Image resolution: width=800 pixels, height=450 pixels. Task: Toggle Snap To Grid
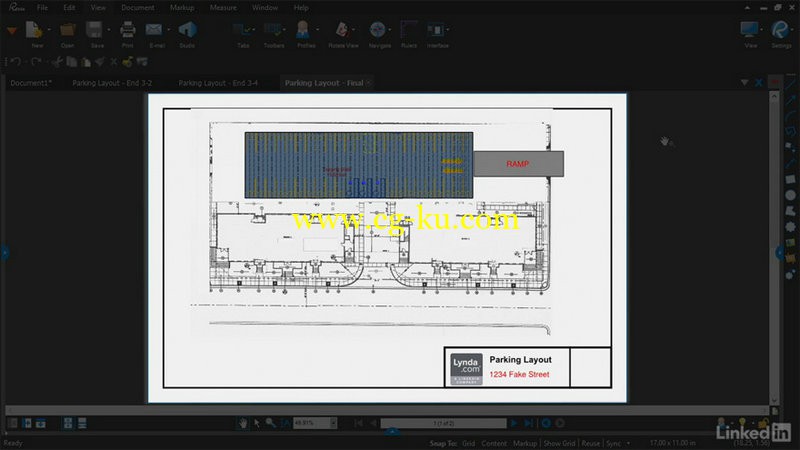468,443
